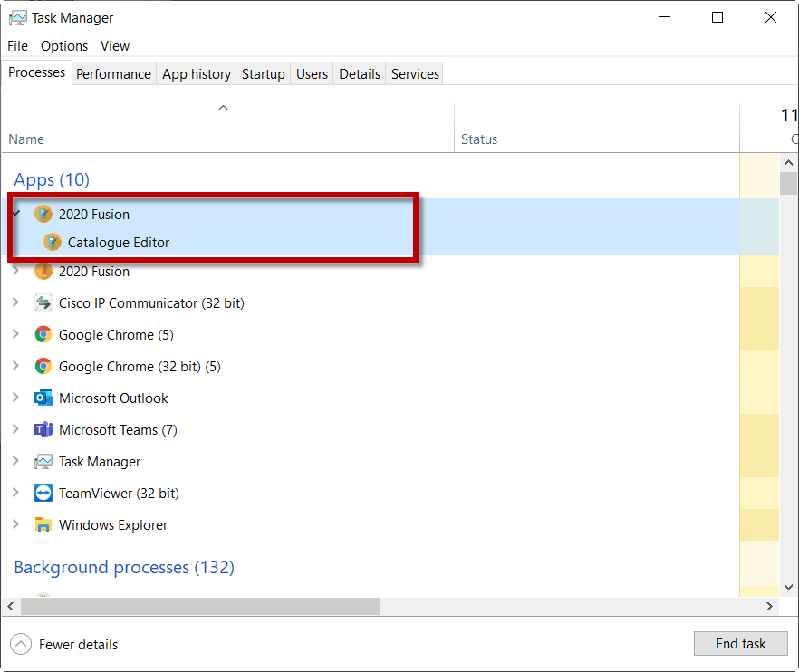Switch to the Performance tab
The image size is (799, 672).
coord(113,74)
